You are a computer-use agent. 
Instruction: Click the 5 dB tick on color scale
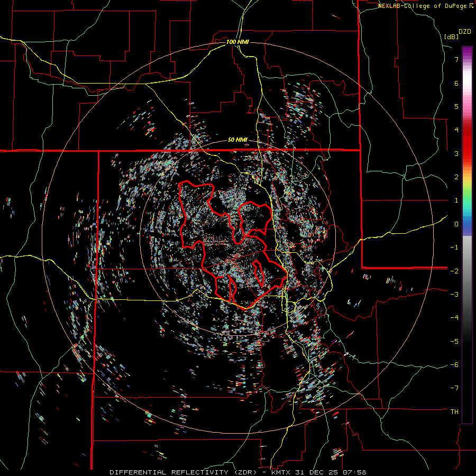pos(456,106)
